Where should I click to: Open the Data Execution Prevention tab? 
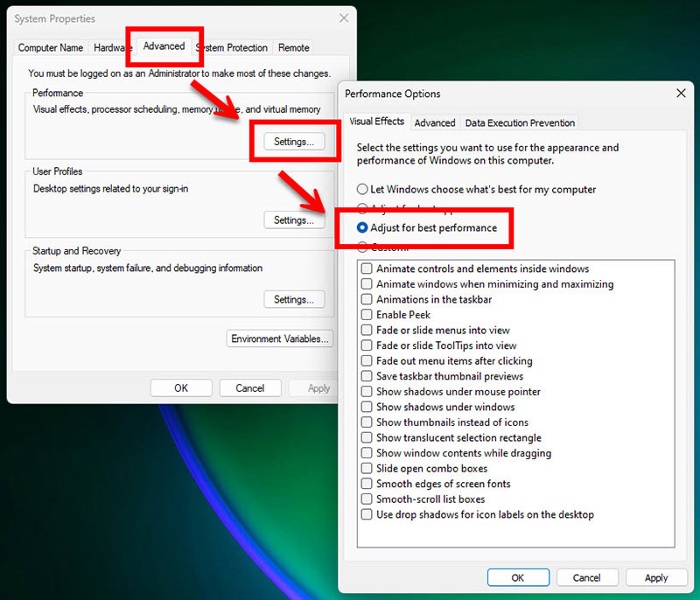click(x=520, y=122)
